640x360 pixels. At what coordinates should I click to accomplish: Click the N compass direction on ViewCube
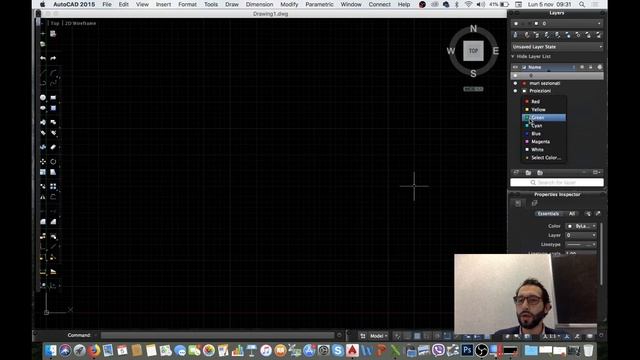[x=473, y=29]
